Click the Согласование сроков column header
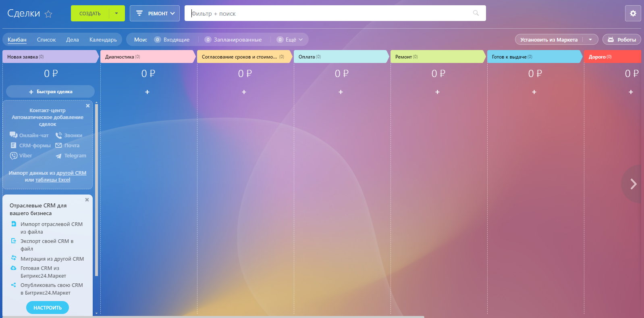The height and width of the screenshot is (318, 644). [244, 56]
